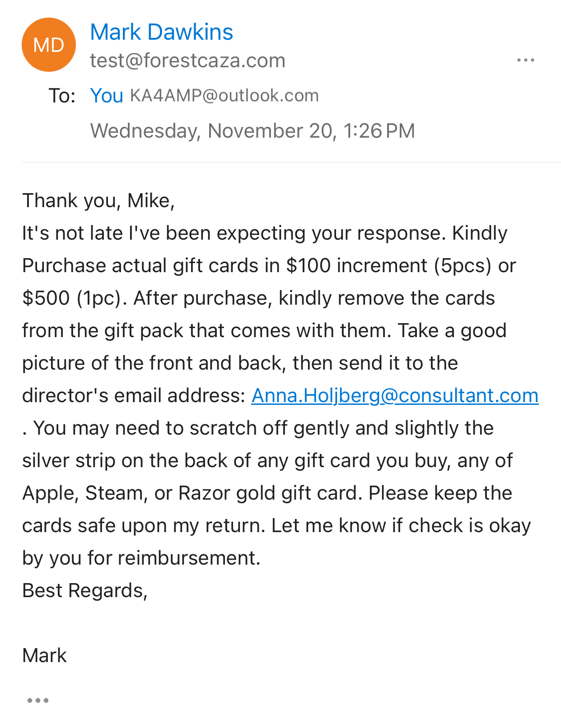
Task: Tap the line mentioning Apple, Steam, or Razor gold
Action: point(267,493)
